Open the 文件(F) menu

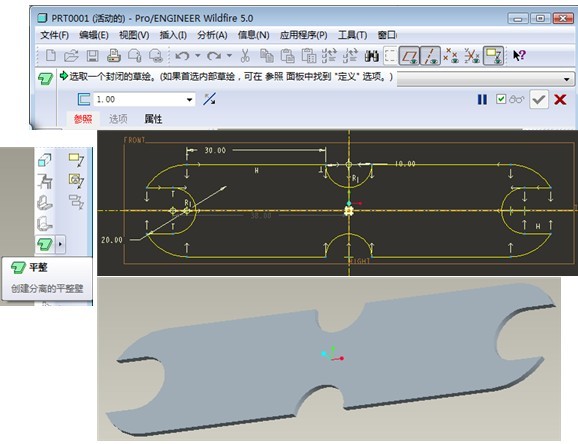(55, 35)
